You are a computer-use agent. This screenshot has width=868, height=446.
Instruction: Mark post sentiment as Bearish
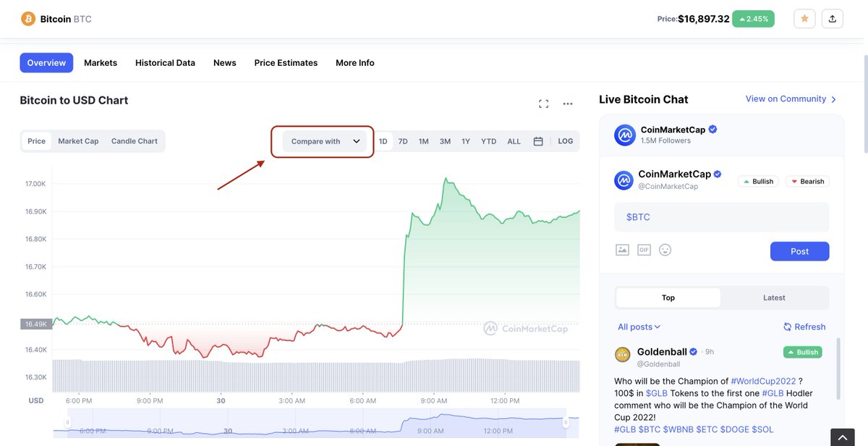[807, 182]
